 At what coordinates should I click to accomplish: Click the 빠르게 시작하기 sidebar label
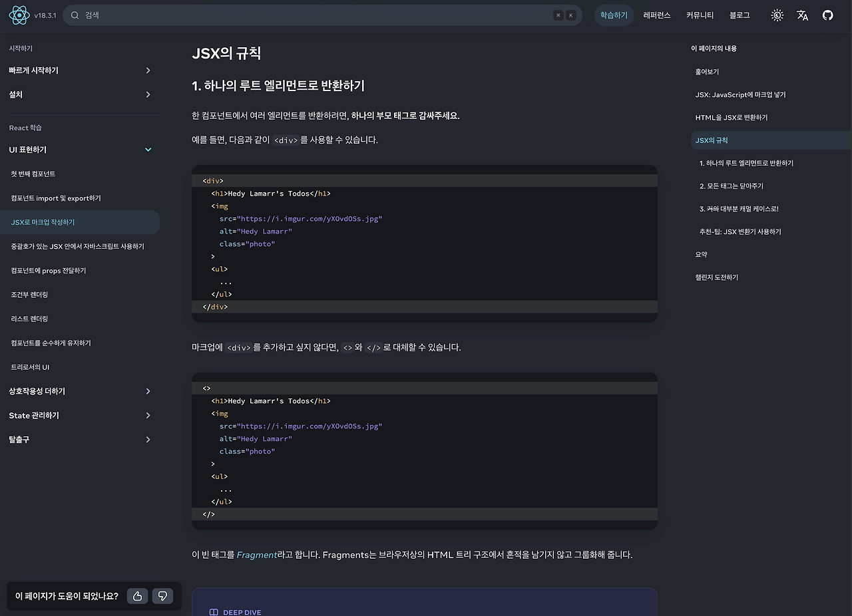point(33,71)
